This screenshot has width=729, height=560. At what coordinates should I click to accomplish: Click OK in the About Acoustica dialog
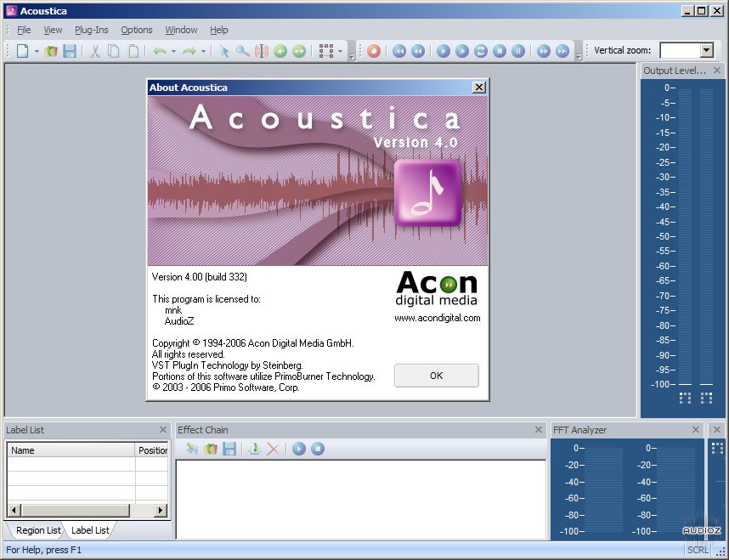(436, 376)
